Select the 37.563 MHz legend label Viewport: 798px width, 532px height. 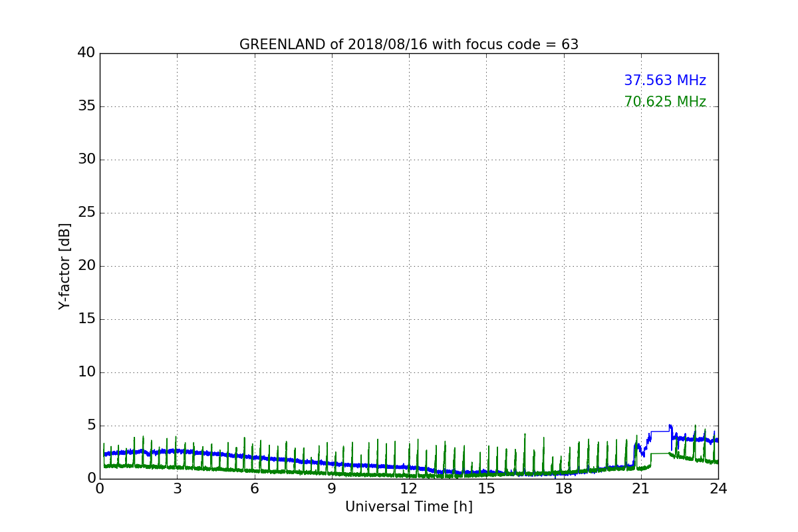(665, 80)
